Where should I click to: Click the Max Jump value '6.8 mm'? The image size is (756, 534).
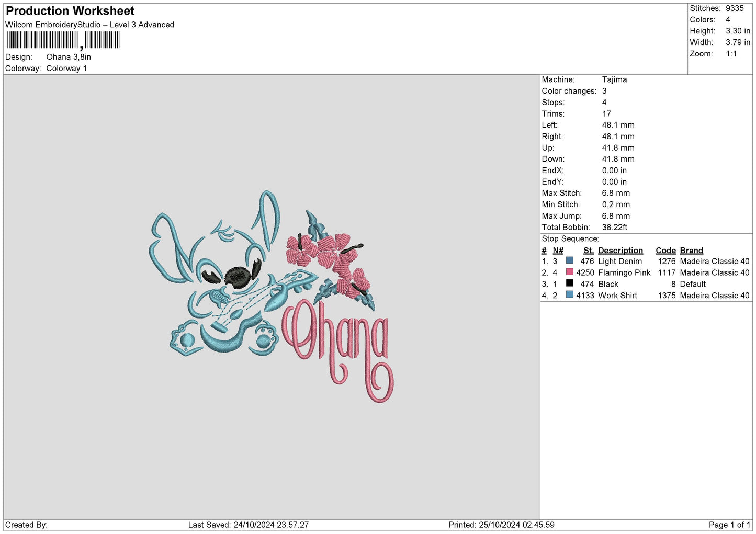pos(616,216)
